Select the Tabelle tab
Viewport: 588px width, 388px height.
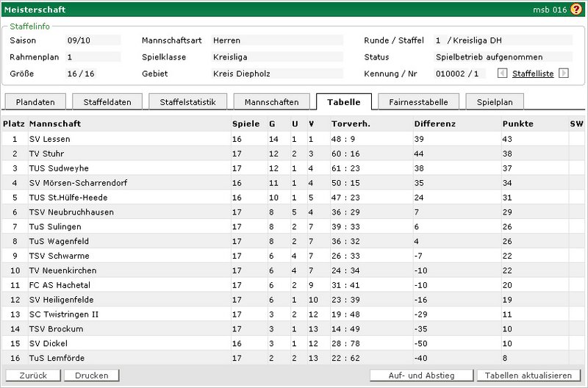[344, 102]
